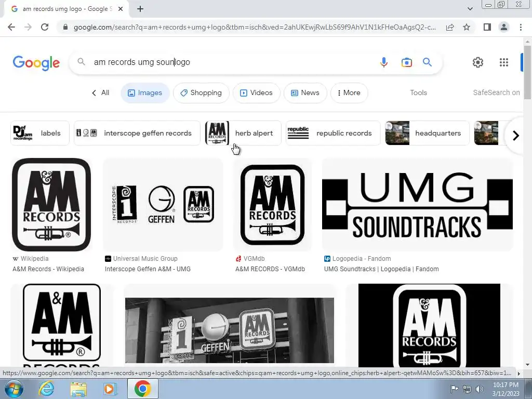532x399 pixels.
Task: Open the A&M Records - Wikipedia link
Action: (48, 269)
